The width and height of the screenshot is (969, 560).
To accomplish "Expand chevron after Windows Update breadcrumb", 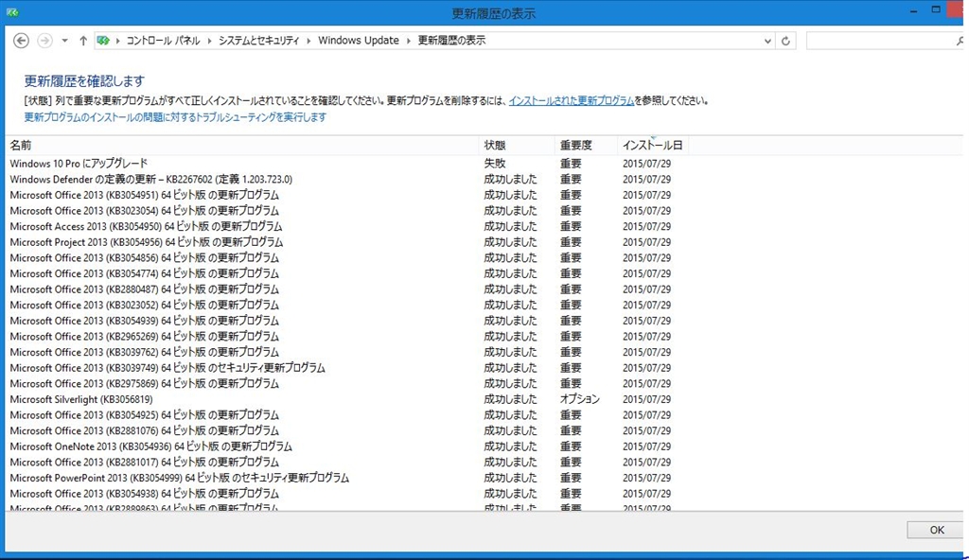I will coord(409,41).
